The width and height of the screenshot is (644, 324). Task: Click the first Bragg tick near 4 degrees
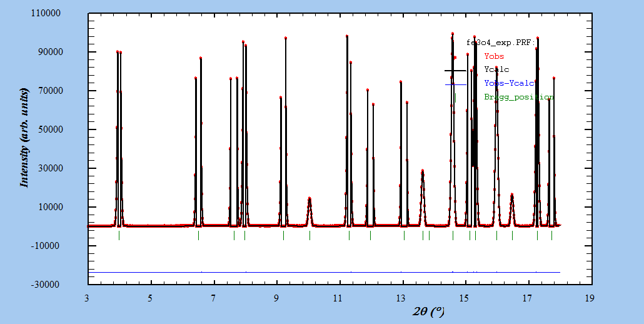click(x=119, y=235)
